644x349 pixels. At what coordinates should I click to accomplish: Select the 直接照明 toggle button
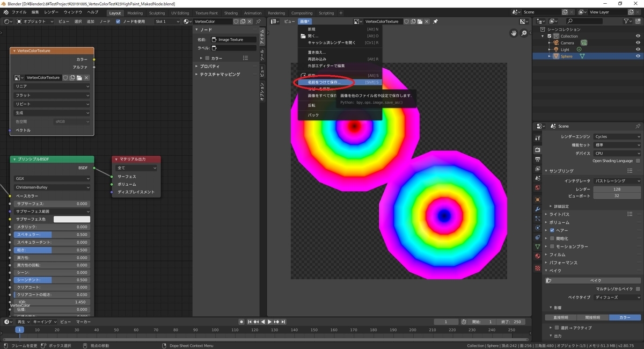point(560,317)
